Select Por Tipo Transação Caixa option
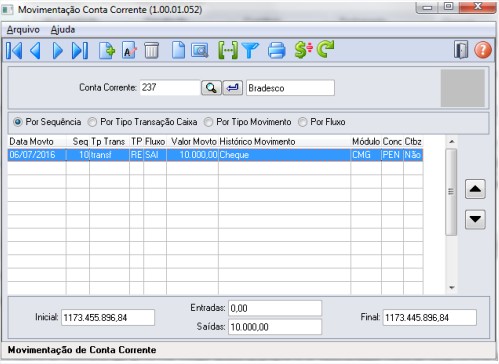499x364 pixels. click(x=92, y=122)
